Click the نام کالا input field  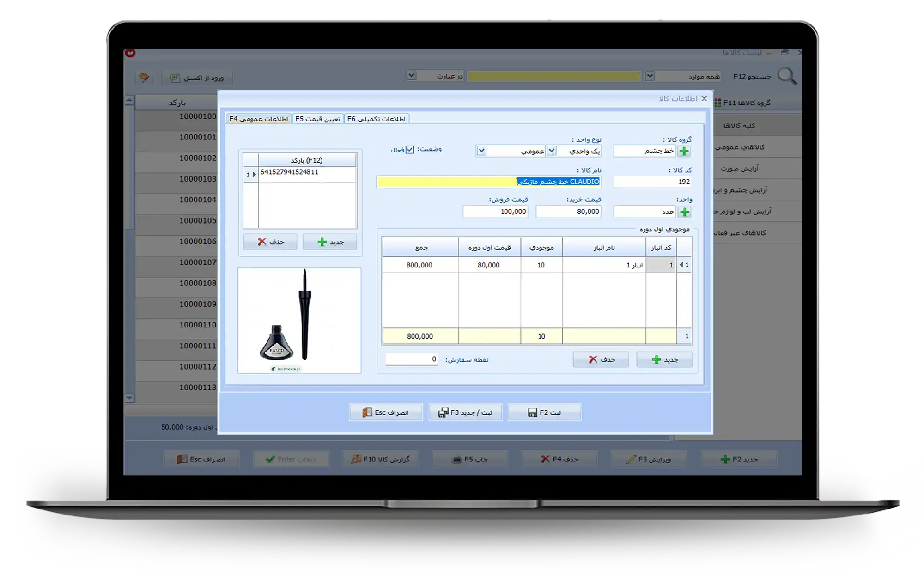[x=489, y=182]
